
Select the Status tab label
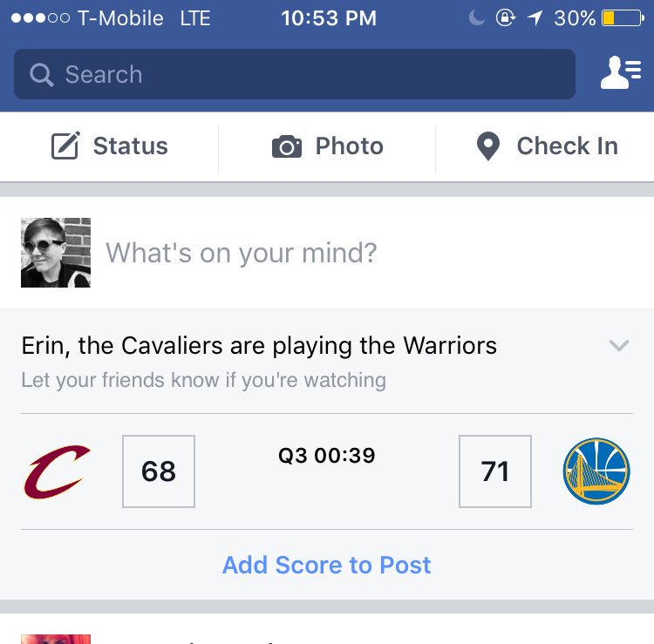(x=131, y=146)
